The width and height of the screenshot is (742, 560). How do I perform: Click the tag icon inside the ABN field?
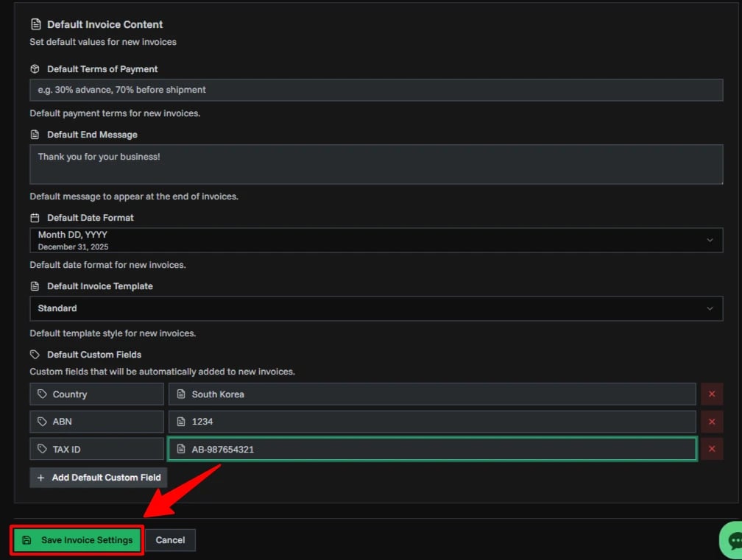click(x=42, y=421)
